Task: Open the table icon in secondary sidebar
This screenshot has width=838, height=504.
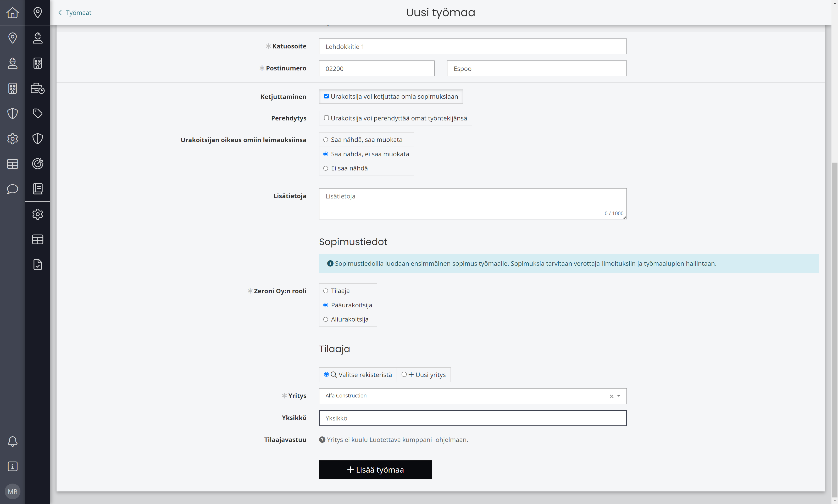Action: (x=38, y=240)
